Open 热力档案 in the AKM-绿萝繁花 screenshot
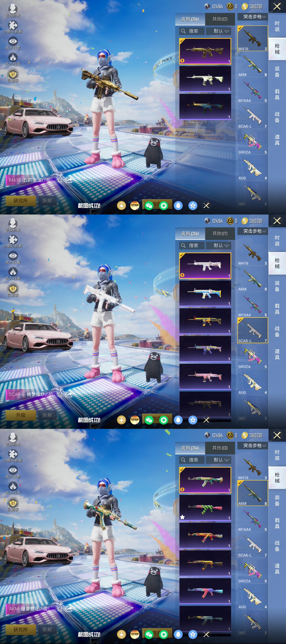286x644 pixels. (13, 488)
